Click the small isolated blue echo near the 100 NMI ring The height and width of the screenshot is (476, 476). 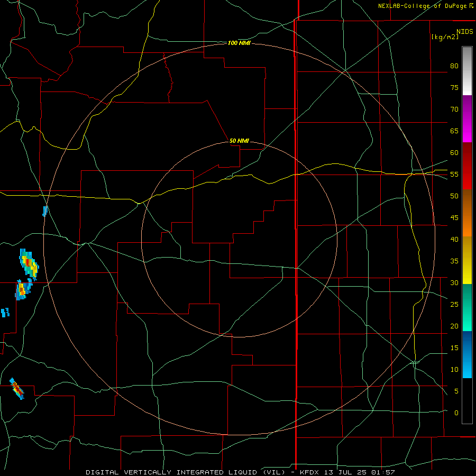coord(45,211)
